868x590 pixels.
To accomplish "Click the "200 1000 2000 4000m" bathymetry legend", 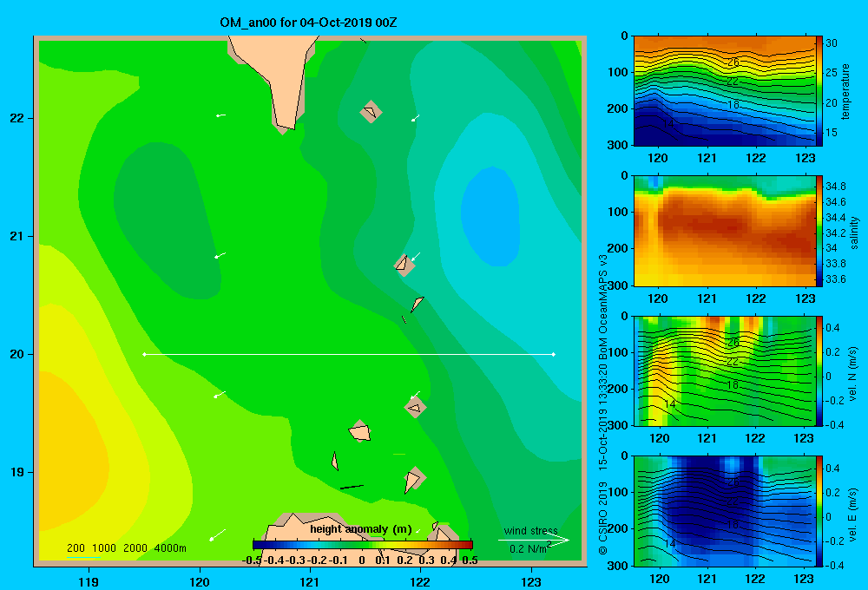I will (x=126, y=548).
